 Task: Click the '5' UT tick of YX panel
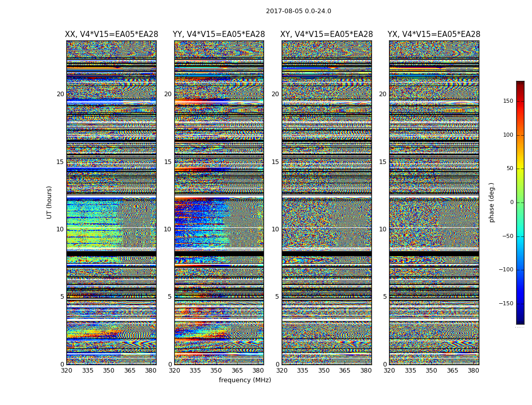pyautogui.click(x=385, y=297)
